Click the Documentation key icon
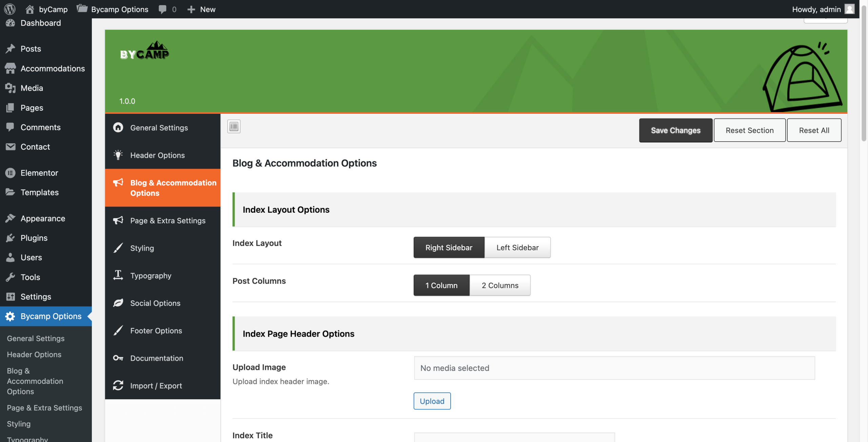Image resolution: width=868 pixels, height=442 pixels. (118, 358)
